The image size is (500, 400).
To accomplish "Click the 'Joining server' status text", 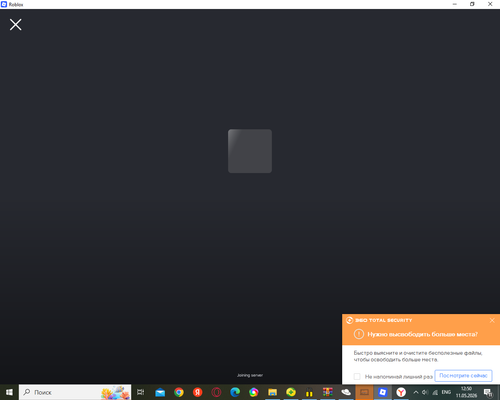I will pos(250,375).
